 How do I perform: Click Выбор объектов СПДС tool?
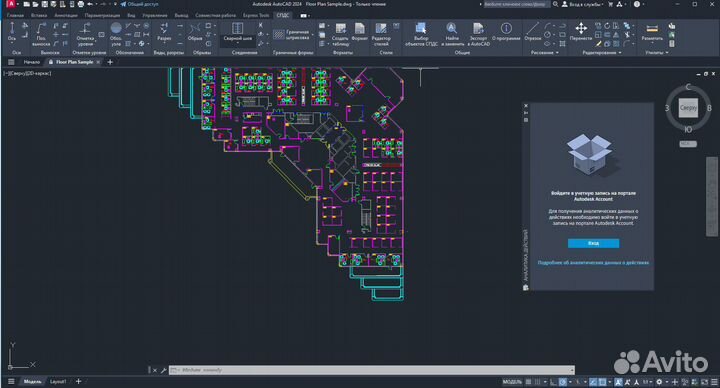click(421, 34)
